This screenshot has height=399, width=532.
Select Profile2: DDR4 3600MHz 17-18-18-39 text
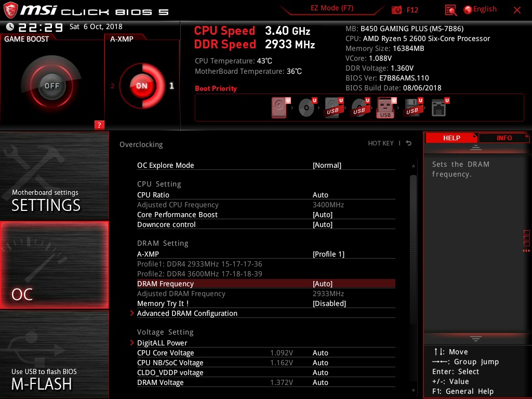click(x=199, y=274)
